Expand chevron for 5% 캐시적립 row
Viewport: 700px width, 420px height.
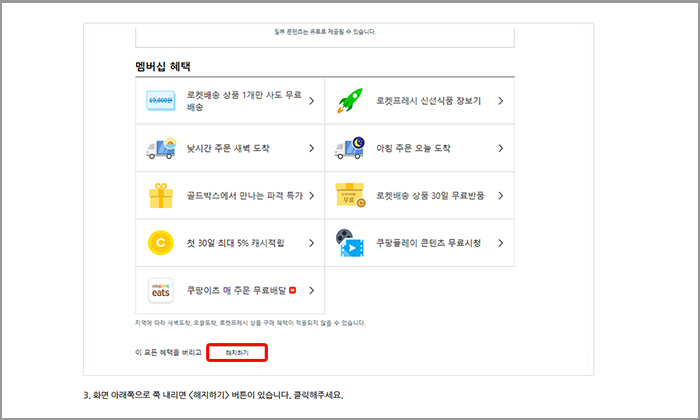pos(312,243)
